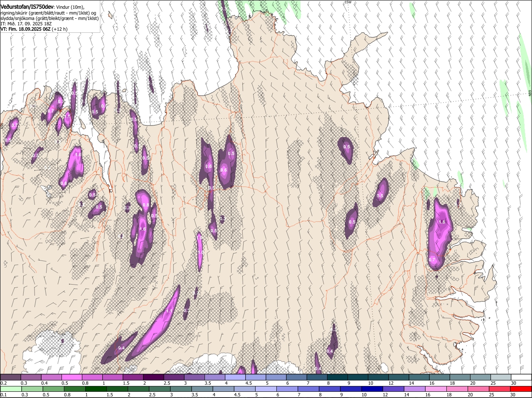Viewport: 532px width, 398px height.
Task: Click the 1.8 precipitation label in the east
Action: coord(442,222)
